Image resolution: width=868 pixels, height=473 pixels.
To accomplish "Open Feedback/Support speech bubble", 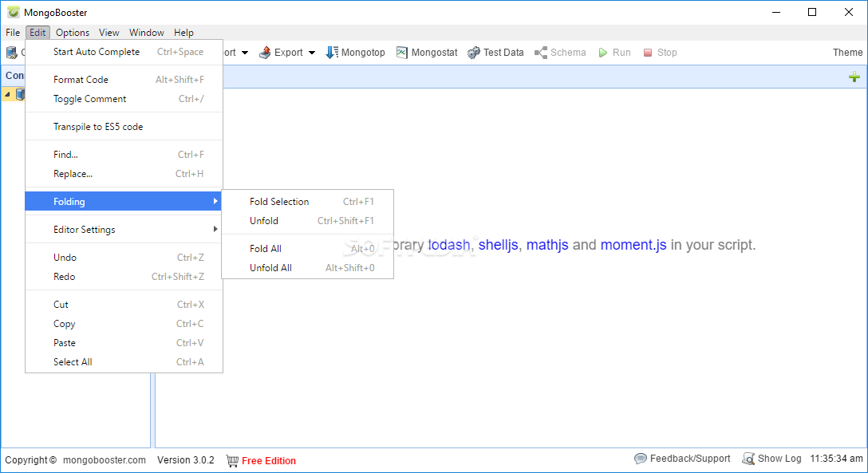I will click(641, 459).
